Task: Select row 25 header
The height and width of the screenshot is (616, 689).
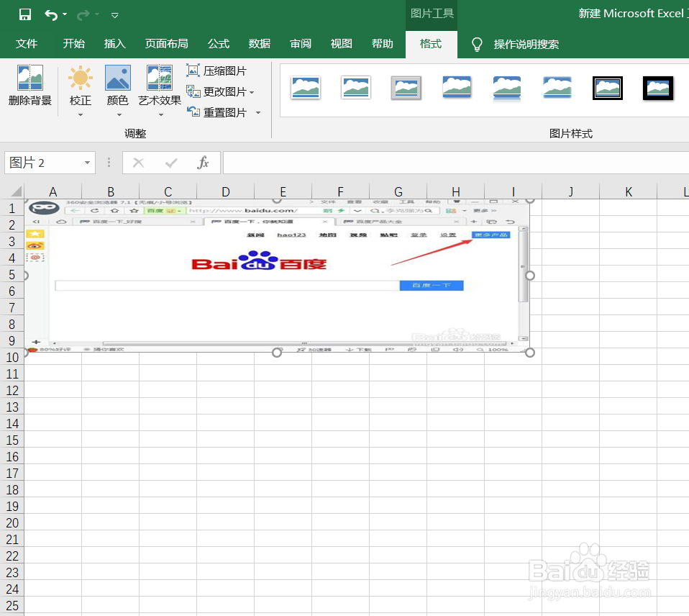Action: [x=12, y=605]
